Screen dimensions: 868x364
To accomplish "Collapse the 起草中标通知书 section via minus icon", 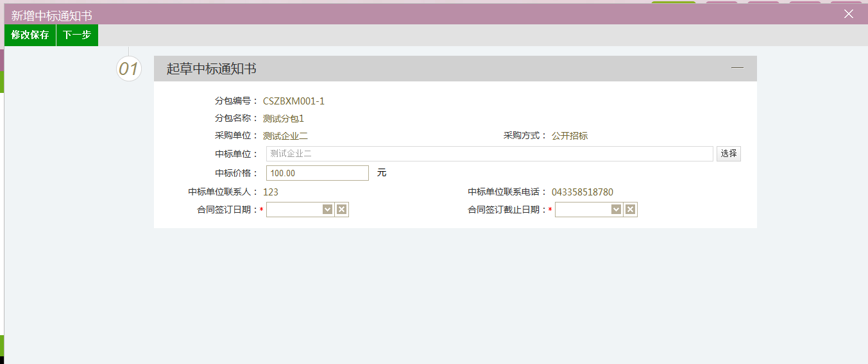I will [x=737, y=68].
